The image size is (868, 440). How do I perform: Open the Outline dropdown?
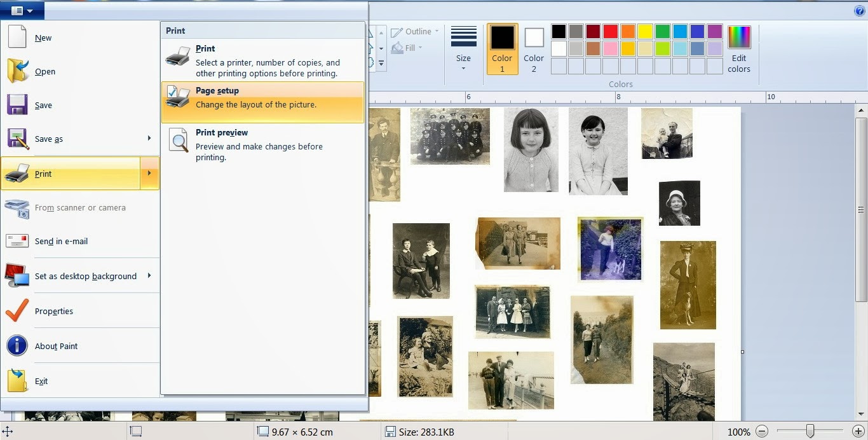[x=415, y=31]
